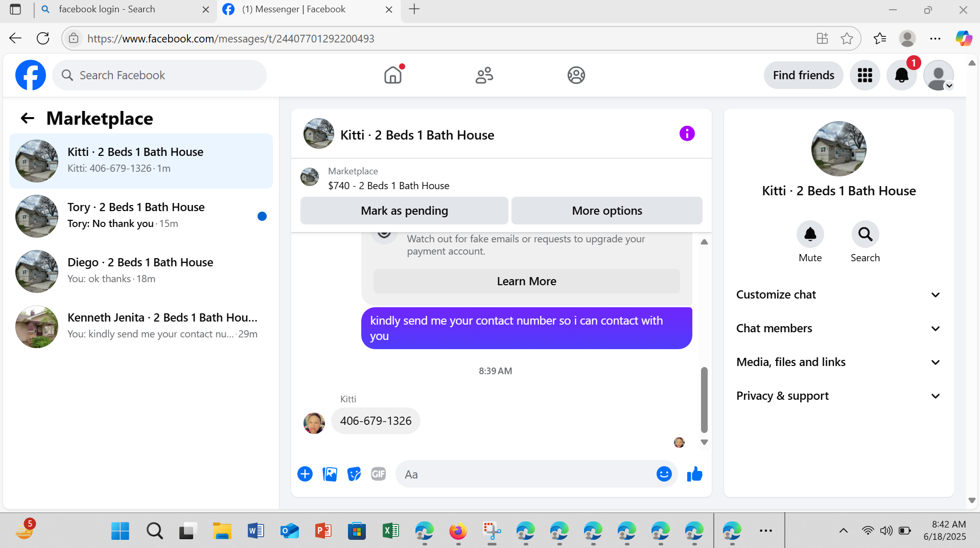Screen dimensions: 980x548
Task: Open File Explorer from the taskbar
Action: point(222,531)
